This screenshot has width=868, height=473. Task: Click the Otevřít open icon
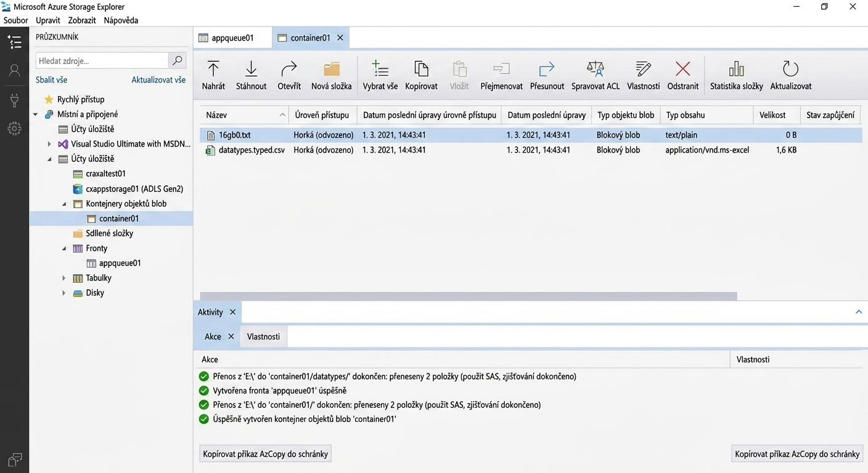pos(289,68)
